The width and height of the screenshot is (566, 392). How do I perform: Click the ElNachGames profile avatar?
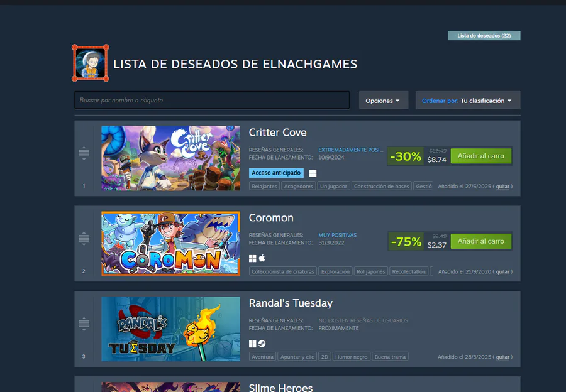[90, 63]
